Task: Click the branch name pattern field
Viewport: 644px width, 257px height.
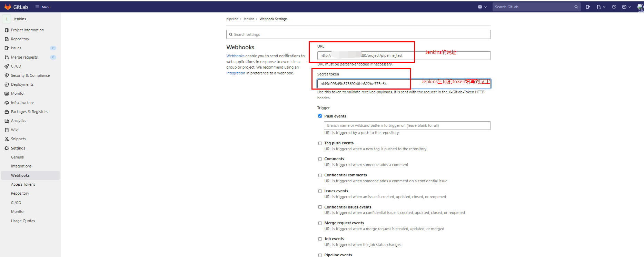Action: [x=407, y=125]
